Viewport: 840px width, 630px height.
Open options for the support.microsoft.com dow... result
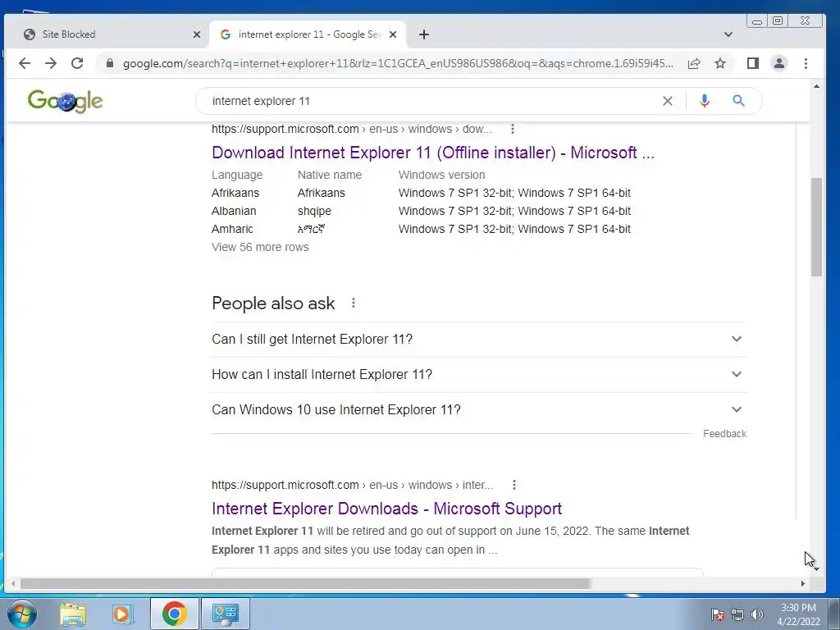[513, 129]
